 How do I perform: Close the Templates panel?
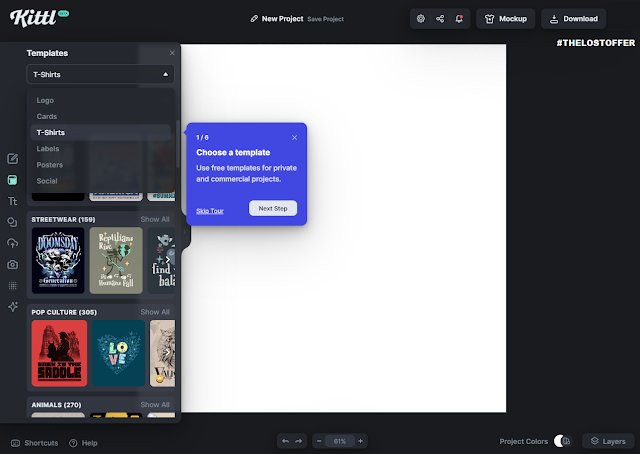click(x=172, y=53)
